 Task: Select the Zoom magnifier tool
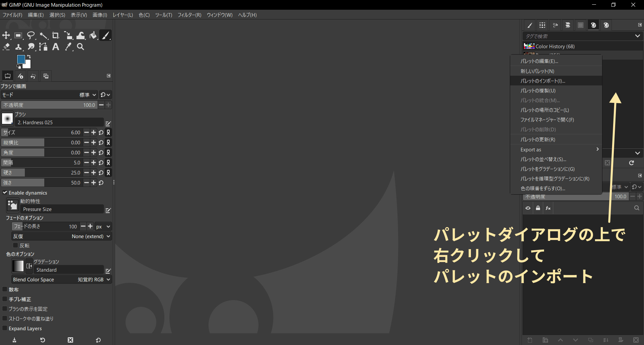pyautogui.click(x=80, y=47)
